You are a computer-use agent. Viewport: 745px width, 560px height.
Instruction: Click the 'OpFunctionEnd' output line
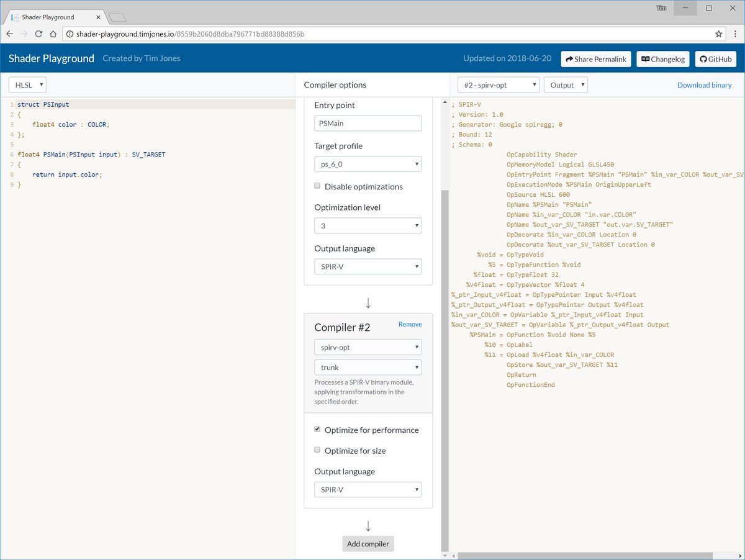(x=531, y=385)
